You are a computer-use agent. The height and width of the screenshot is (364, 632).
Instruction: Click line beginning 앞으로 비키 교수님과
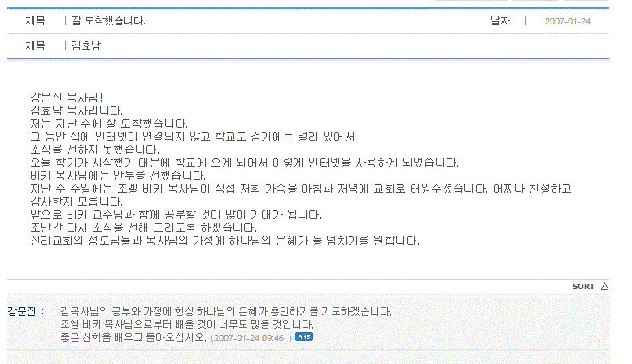pyautogui.click(x=177, y=214)
